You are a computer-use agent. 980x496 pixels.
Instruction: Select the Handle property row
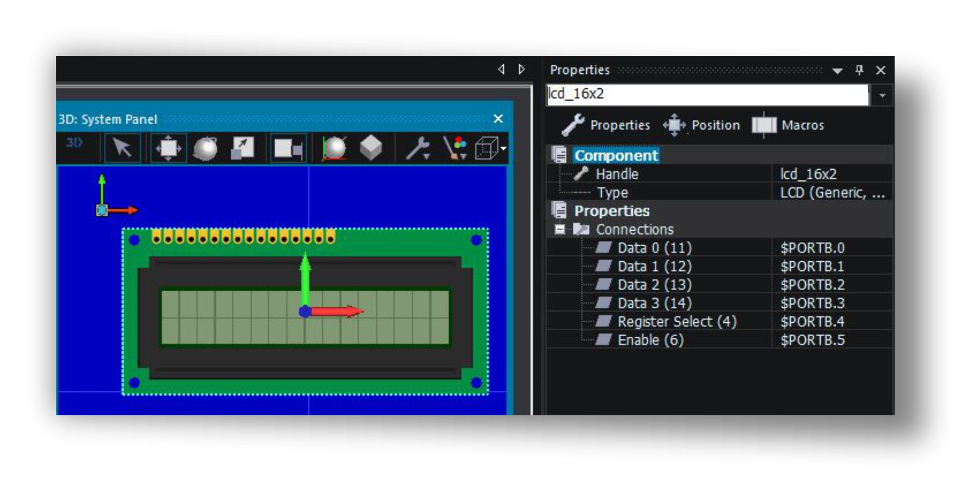[x=617, y=174]
